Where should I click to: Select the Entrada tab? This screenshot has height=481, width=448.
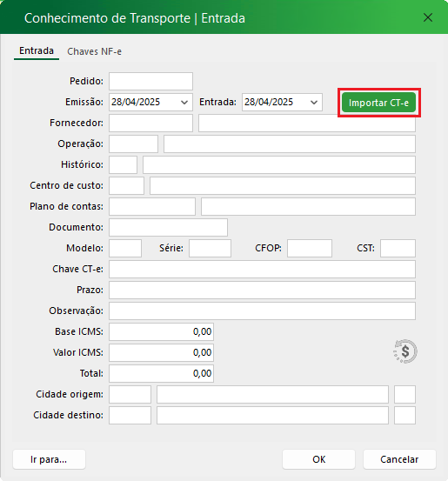37,50
